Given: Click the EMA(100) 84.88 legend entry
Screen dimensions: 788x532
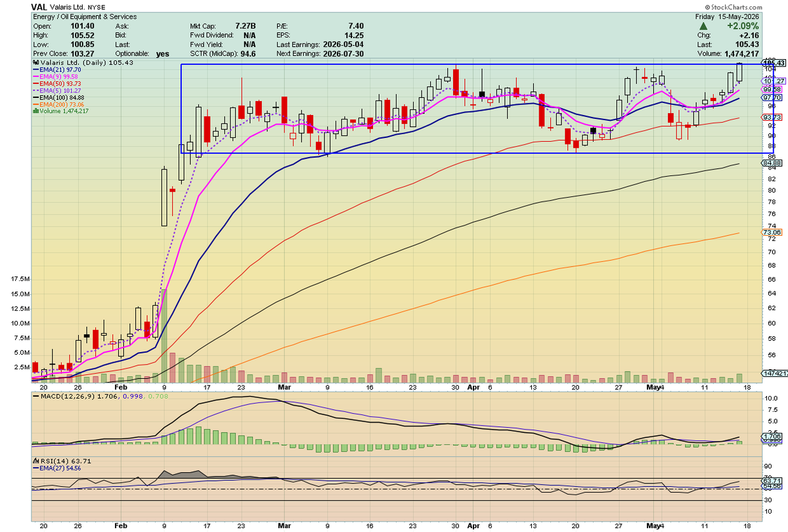Looking at the screenshot, I should [58, 97].
